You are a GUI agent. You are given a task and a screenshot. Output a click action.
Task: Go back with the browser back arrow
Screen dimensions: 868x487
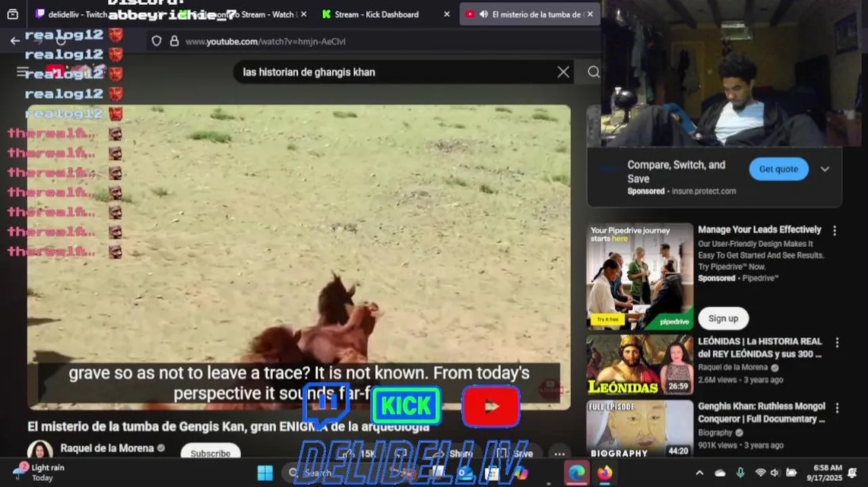[x=15, y=41]
